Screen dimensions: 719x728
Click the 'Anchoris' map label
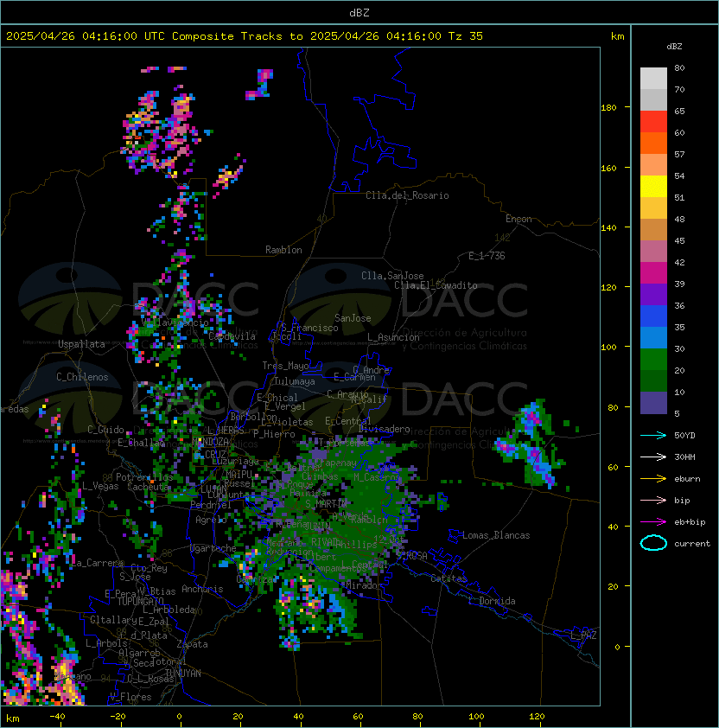click(x=202, y=589)
